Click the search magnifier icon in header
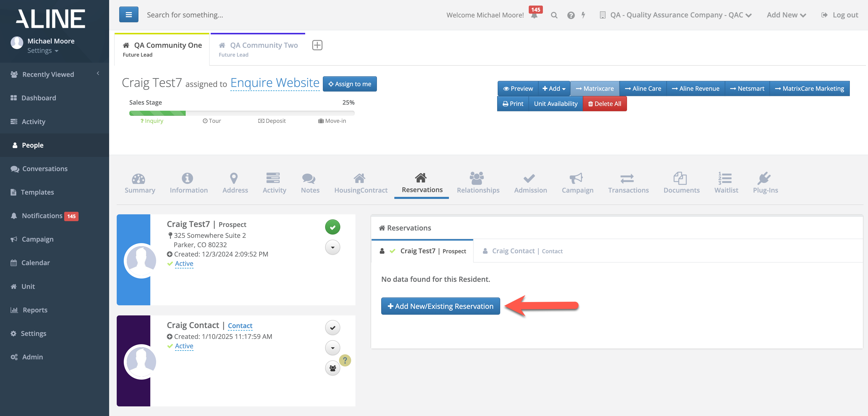The image size is (868, 416). pyautogui.click(x=554, y=15)
